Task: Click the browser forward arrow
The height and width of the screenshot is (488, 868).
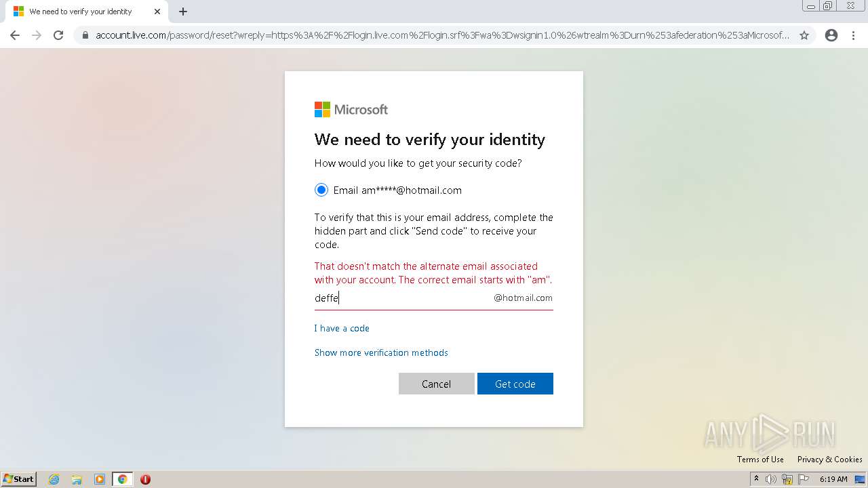Action: (37, 35)
